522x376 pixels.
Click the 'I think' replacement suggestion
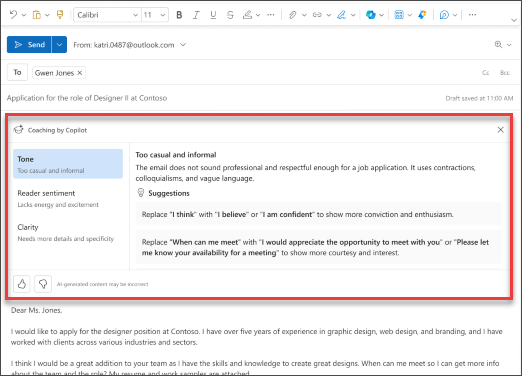pos(318,214)
